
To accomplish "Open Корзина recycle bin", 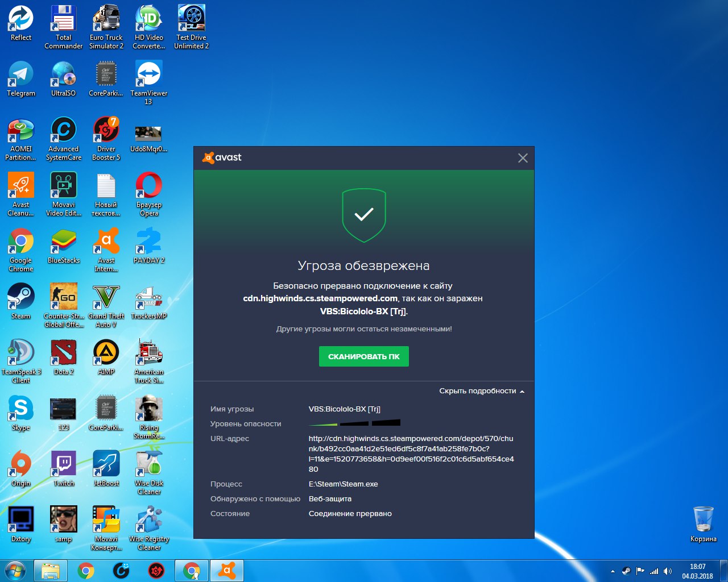I will [703, 521].
